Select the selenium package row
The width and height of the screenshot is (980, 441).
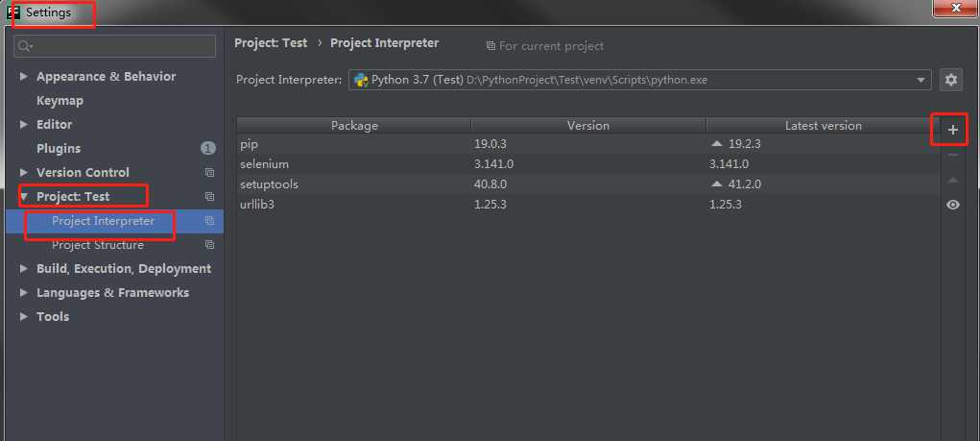(x=587, y=164)
